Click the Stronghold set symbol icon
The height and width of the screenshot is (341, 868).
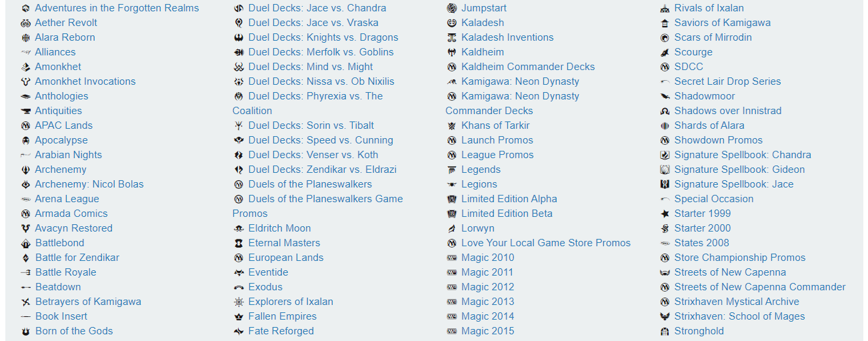(665, 331)
